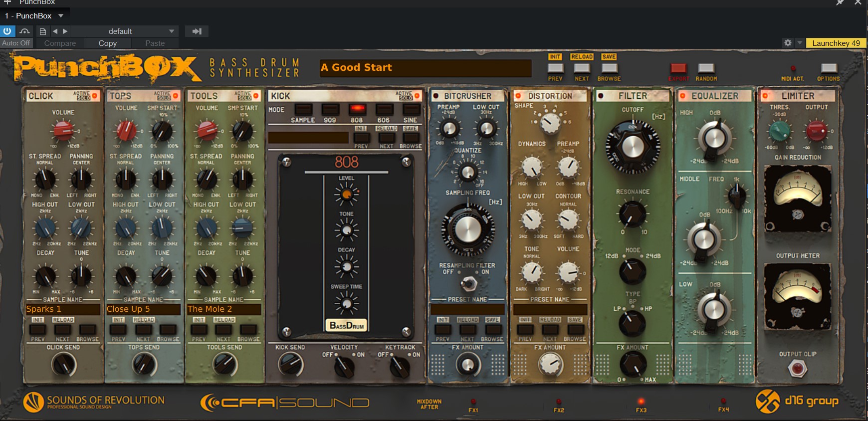Image resolution: width=868 pixels, height=421 pixels.
Task: Click the CLICK SEND knob
Action: [x=63, y=365]
